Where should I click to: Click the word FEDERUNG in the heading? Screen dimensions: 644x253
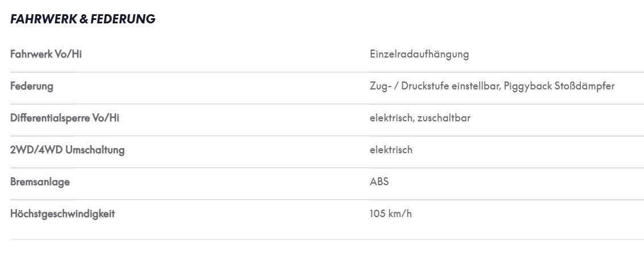(123, 19)
